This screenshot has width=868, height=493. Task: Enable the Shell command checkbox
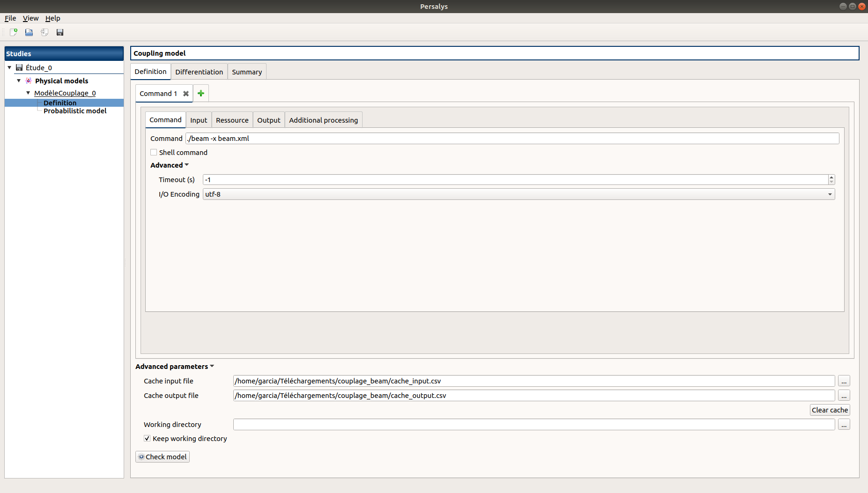point(154,153)
